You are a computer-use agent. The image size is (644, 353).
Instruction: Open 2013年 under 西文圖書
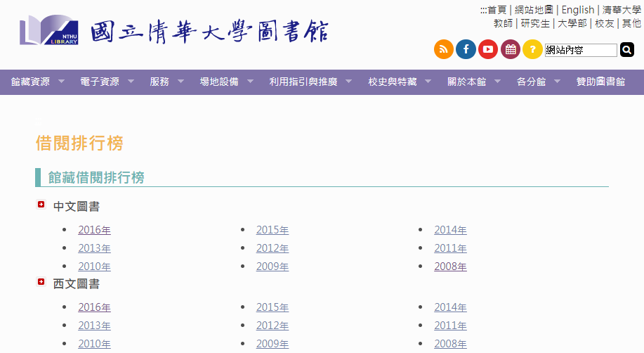pyautogui.click(x=95, y=326)
